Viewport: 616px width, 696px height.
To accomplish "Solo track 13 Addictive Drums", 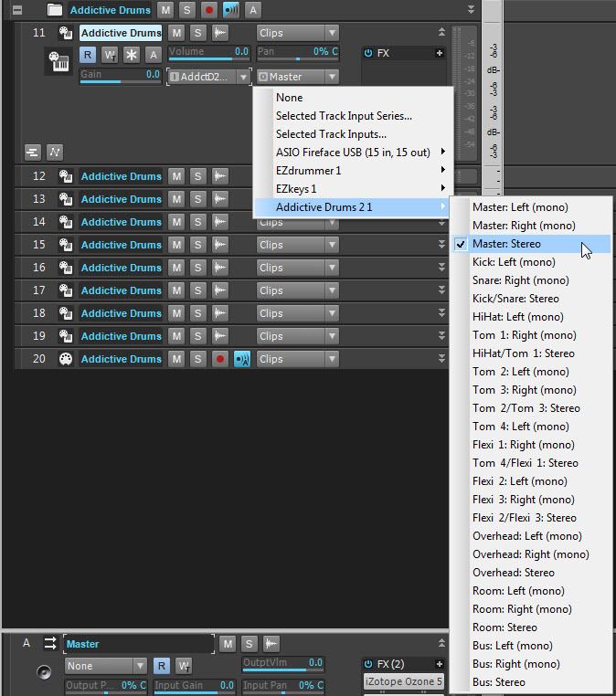I will 197,199.
